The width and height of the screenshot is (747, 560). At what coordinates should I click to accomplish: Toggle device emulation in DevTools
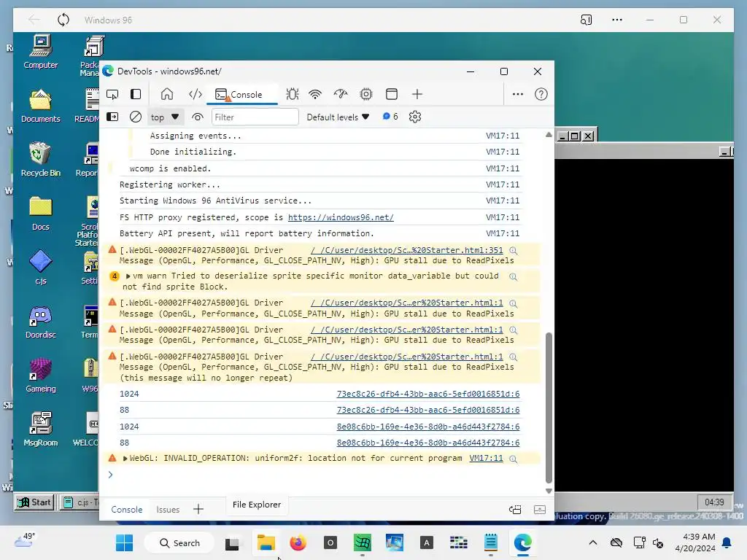(x=136, y=94)
